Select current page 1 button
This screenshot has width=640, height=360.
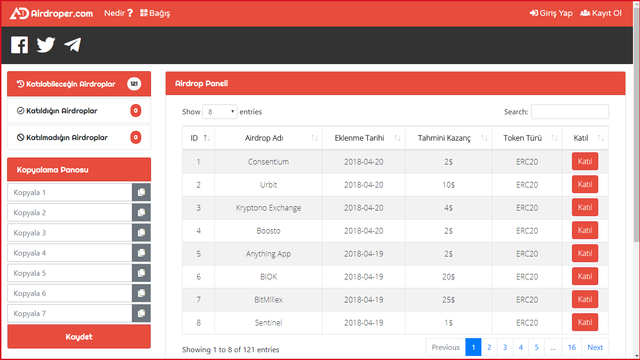tap(473, 347)
